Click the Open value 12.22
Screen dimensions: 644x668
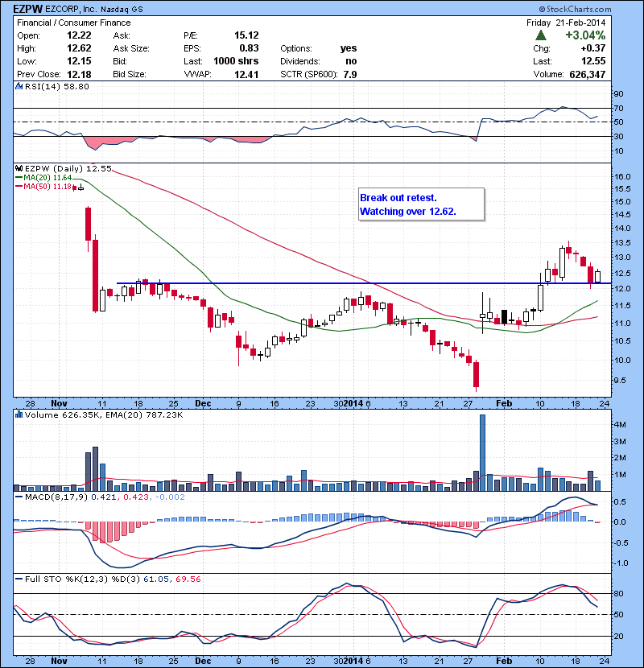79,35
